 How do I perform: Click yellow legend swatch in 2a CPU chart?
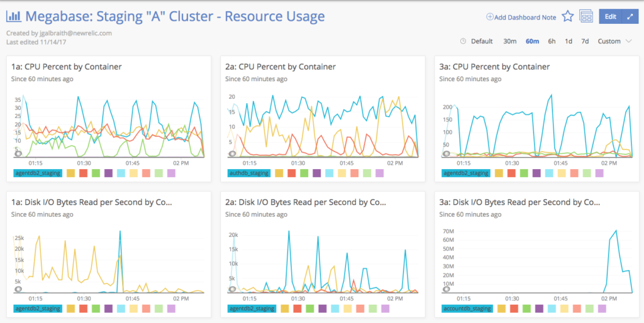pyautogui.click(x=279, y=173)
